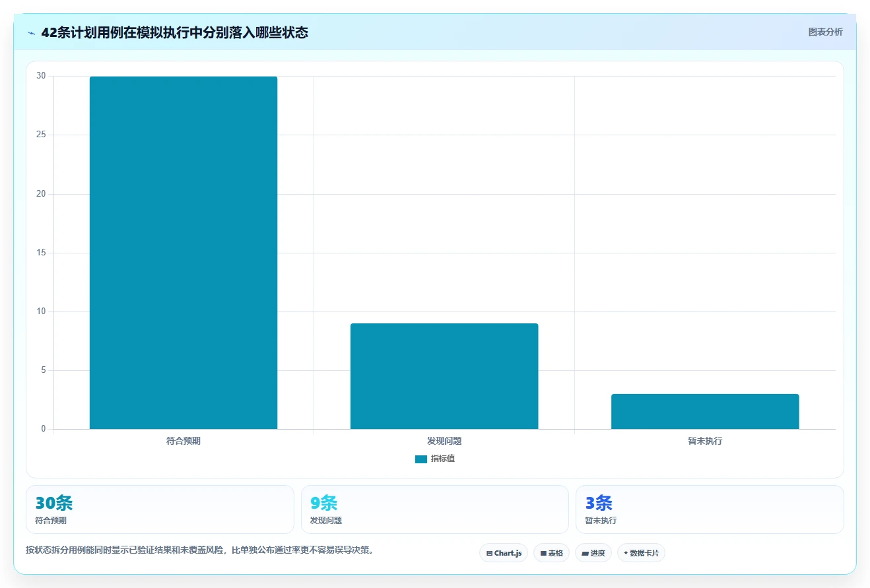Click the 指标值 legend color box

click(421, 459)
